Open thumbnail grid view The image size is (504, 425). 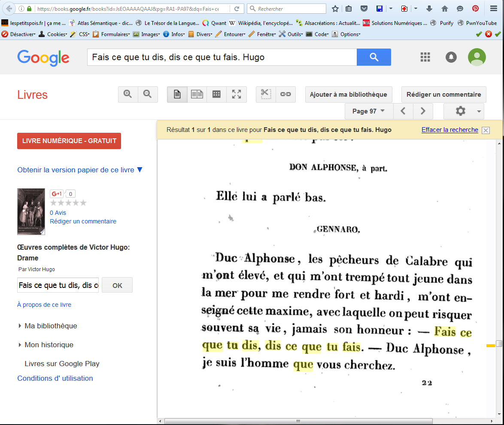(x=217, y=95)
